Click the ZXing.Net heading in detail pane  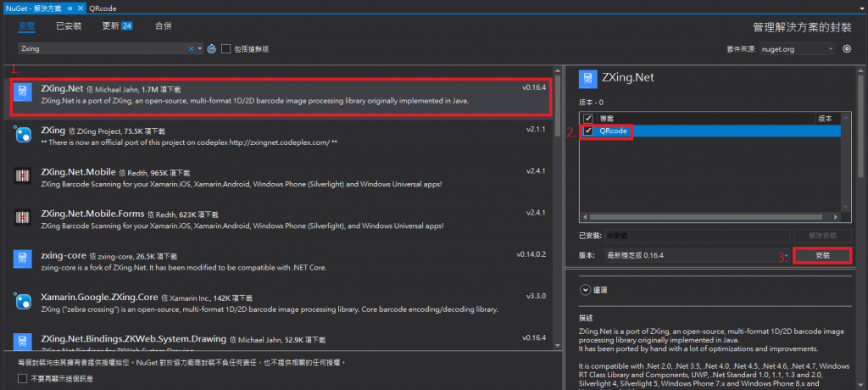tap(628, 77)
